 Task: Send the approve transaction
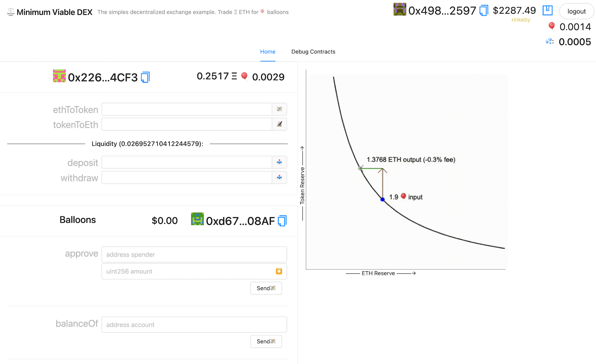tap(266, 288)
